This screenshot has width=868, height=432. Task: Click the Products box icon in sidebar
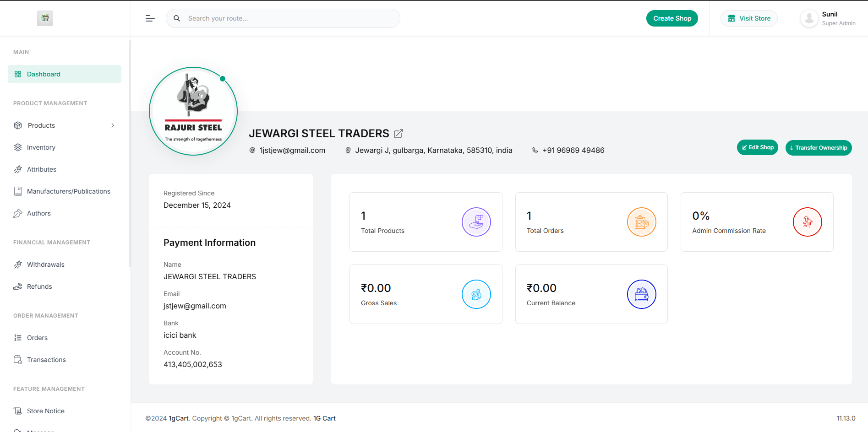click(x=18, y=125)
